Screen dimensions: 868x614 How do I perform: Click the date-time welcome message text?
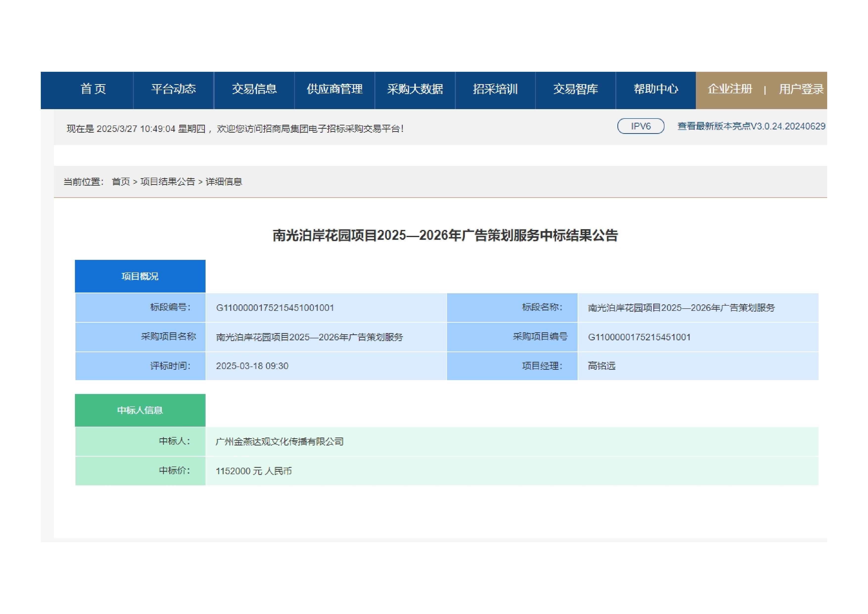click(x=235, y=129)
